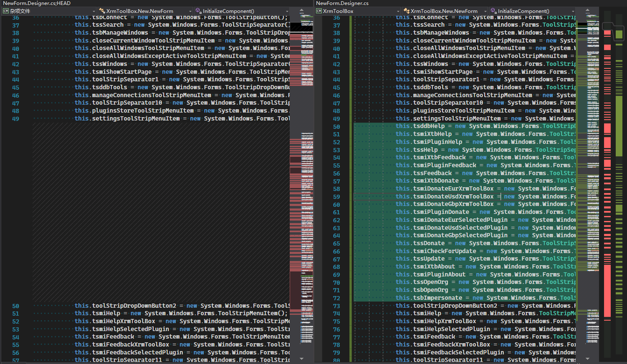Click tsmiHelpSelectedPlugin in the right pane

452,329
